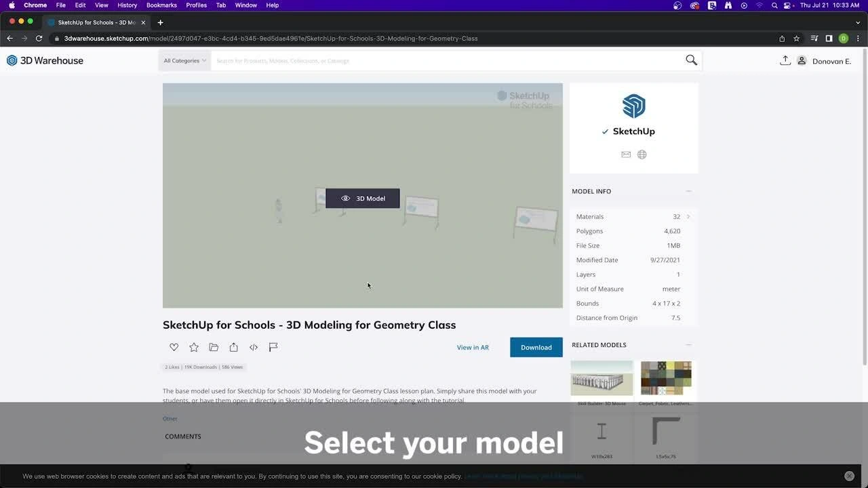
Task: Open the Carpet, Fabric, Leathers thumbnail
Action: coord(666,378)
